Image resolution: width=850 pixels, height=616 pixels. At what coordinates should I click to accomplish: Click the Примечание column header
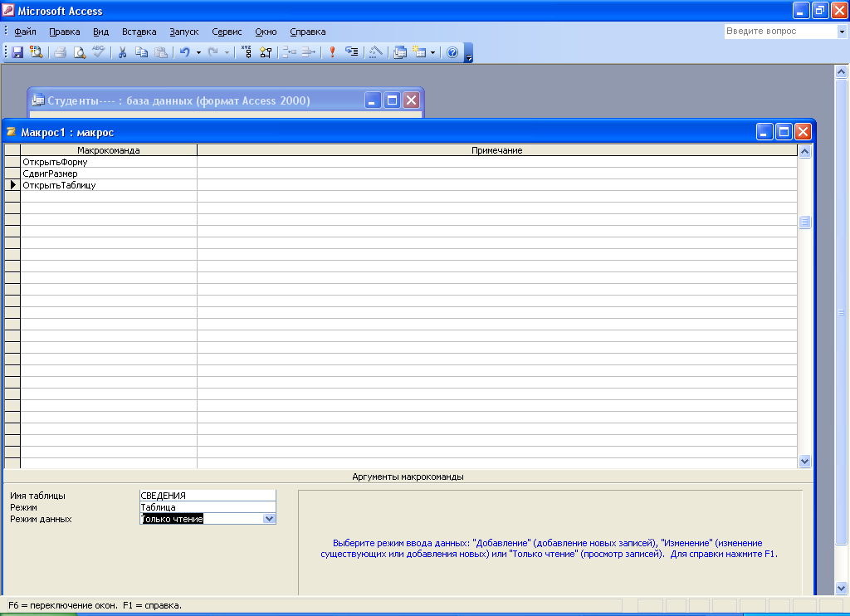[x=497, y=150]
